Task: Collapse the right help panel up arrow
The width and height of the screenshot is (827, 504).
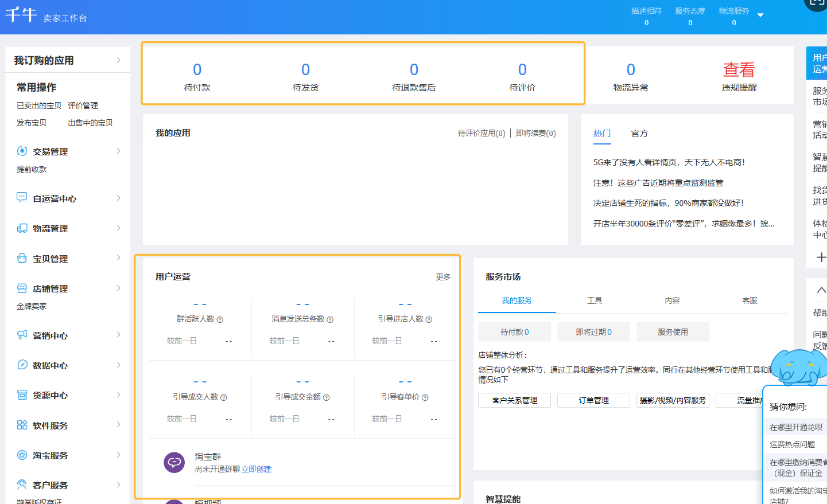Action: coord(821,290)
